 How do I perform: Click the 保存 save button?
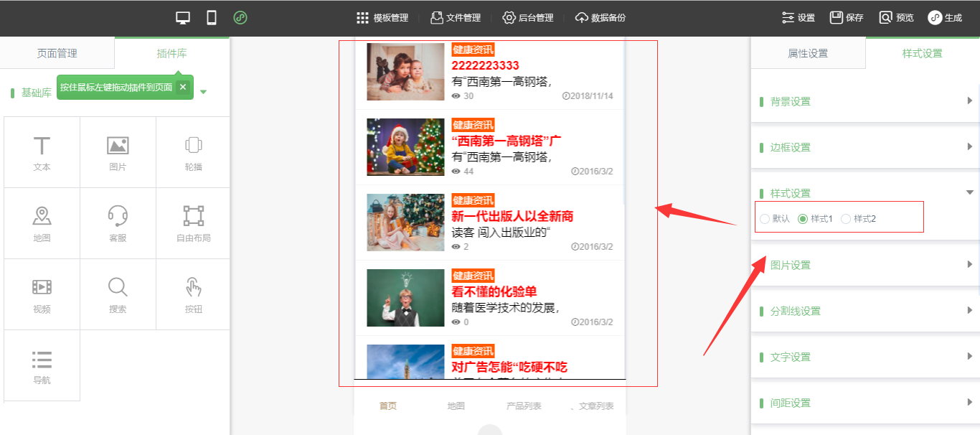coord(847,18)
